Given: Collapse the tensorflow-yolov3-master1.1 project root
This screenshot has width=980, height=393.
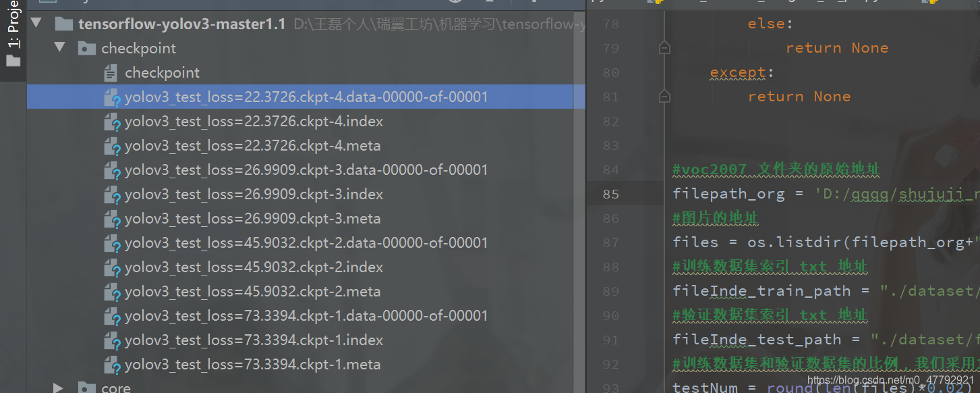Looking at the screenshot, I should point(36,24).
